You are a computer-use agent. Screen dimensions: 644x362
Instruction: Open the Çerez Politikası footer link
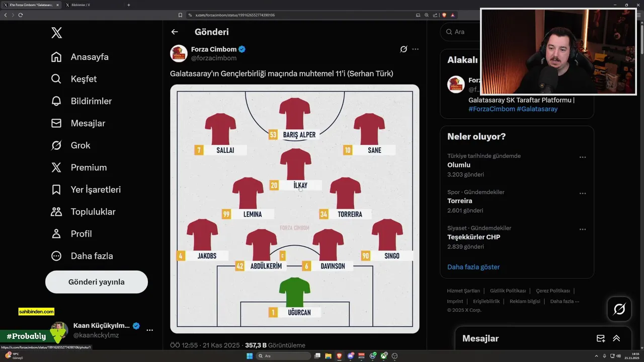click(553, 291)
